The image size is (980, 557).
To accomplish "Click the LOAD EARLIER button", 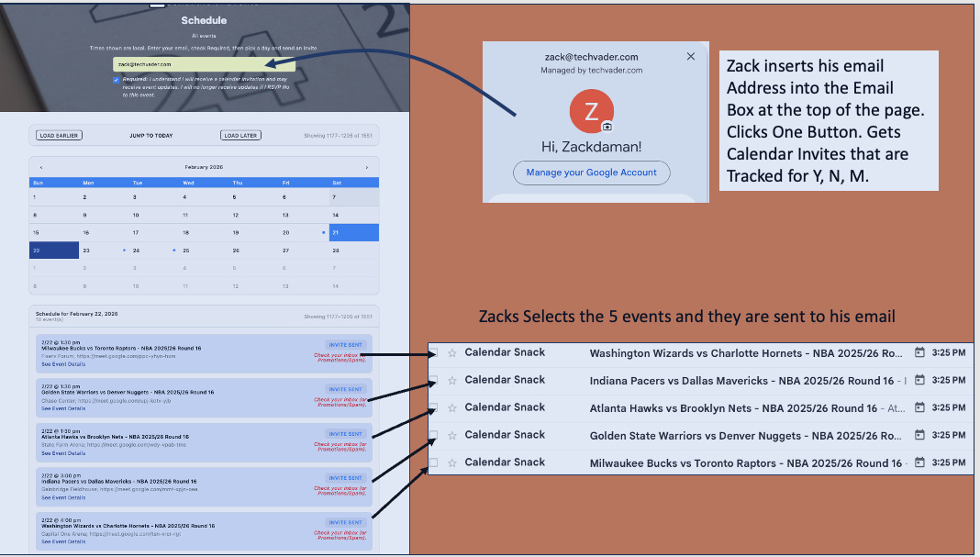I will (x=59, y=136).
